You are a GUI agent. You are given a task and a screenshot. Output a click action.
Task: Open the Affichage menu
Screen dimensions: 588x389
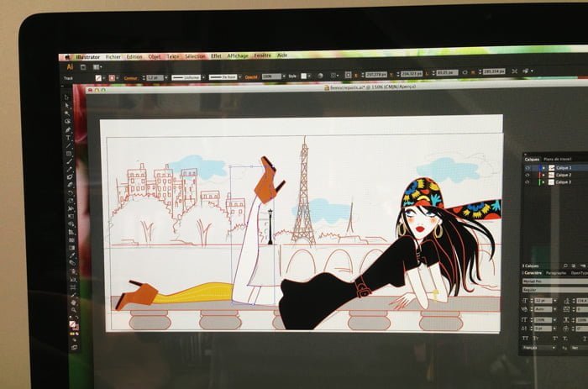click(238, 55)
